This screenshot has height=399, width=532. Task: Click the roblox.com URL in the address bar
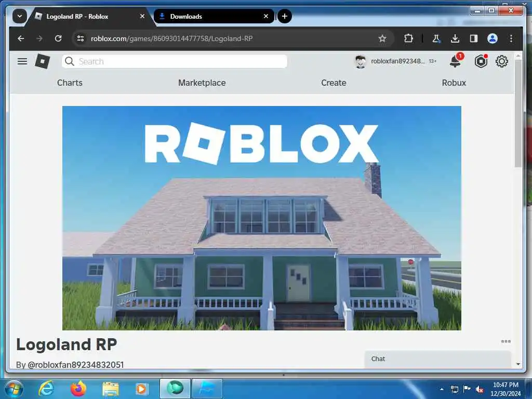tap(171, 38)
